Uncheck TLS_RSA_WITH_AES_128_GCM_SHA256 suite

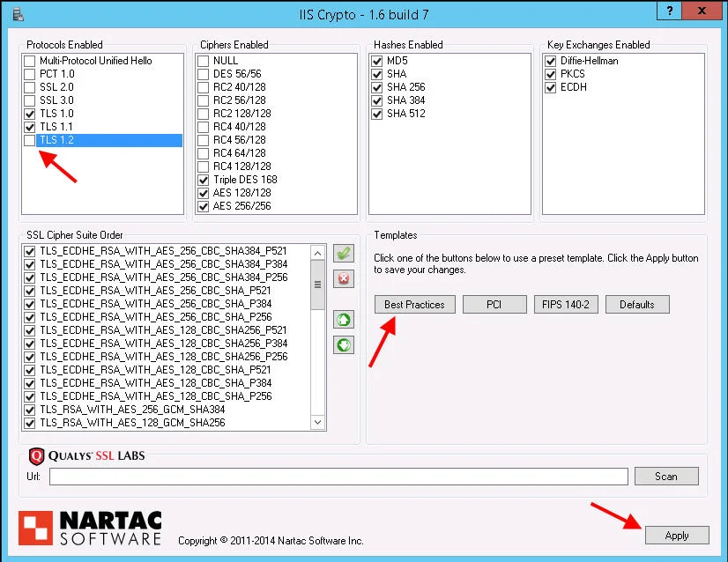point(30,423)
